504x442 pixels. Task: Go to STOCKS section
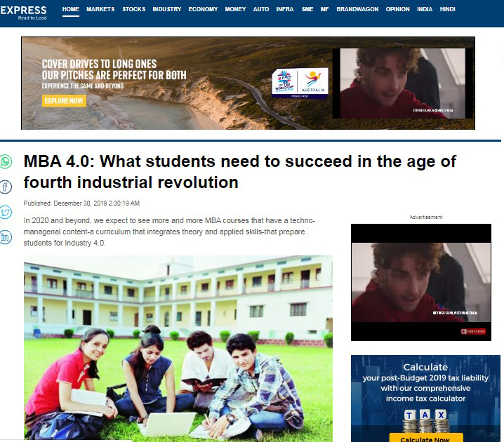tap(133, 9)
